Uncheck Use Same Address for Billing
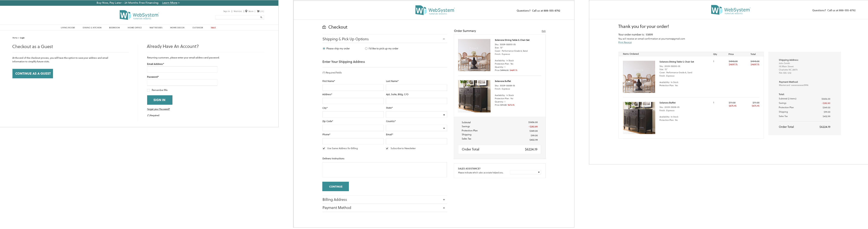The height and width of the screenshot is (229, 868). [x=324, y=148]
